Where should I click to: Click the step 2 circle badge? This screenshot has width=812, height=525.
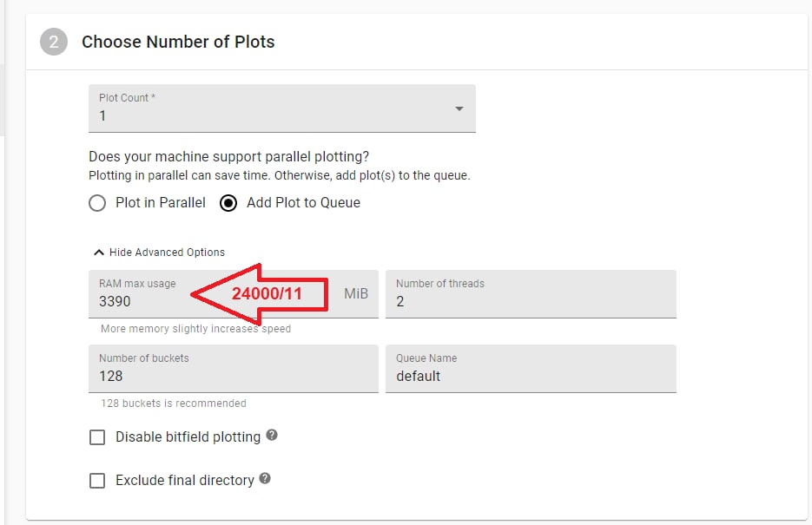pyautogui.click(x=54, y=42)
